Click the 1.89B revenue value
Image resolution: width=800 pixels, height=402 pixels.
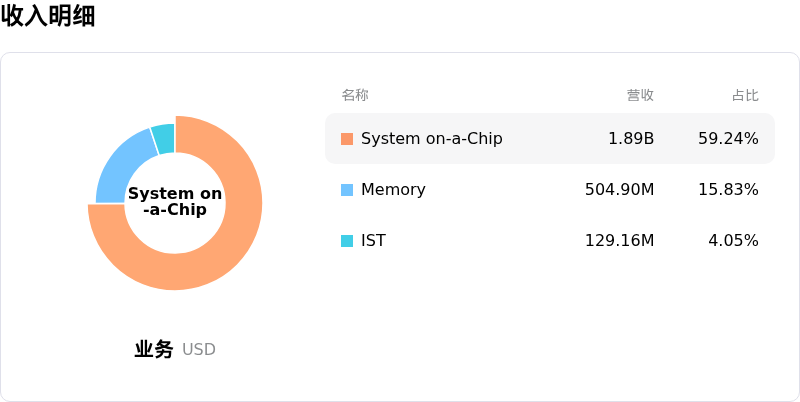pos(631,139)
